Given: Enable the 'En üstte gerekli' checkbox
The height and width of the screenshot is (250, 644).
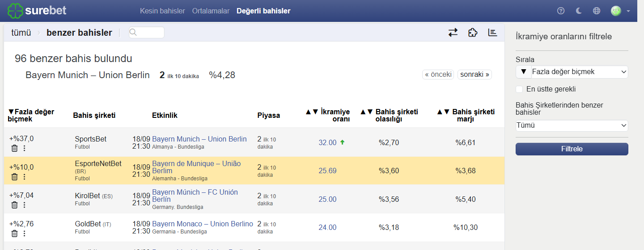Looking at the screenshot, I should (519, 89).
